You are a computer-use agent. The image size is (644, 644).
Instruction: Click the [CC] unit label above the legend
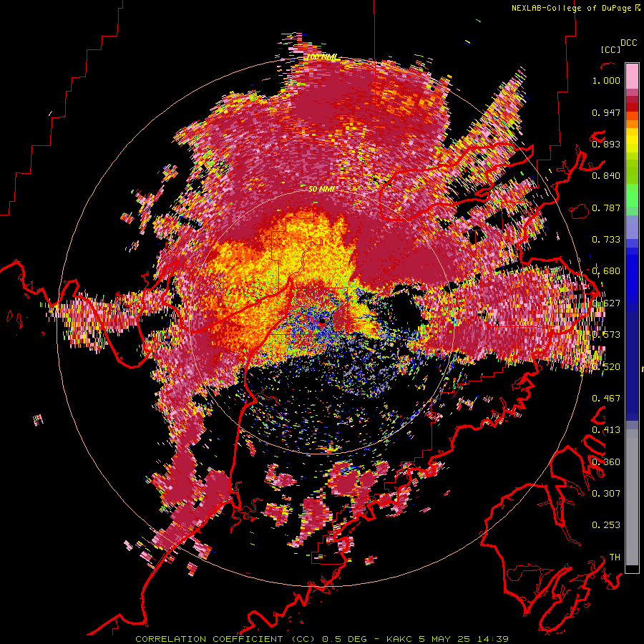(610, 49)
